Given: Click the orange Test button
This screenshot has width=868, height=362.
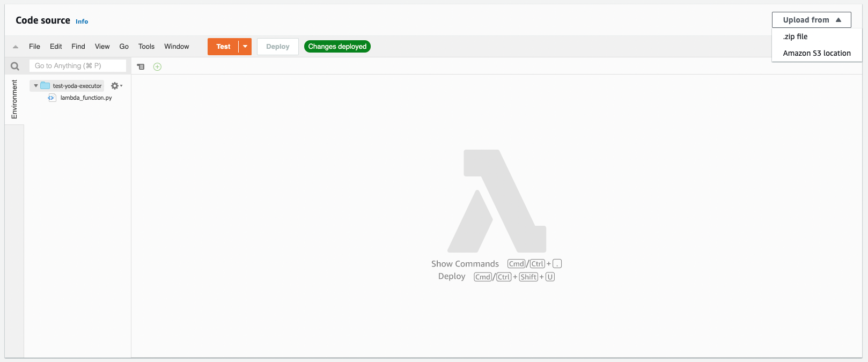Looking at the screenshot, I should [x=223, y=47].
